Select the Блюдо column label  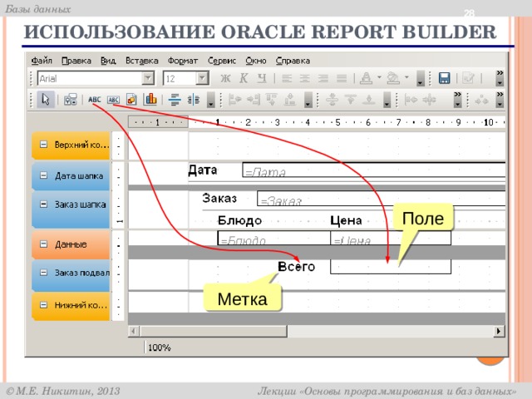[239, 220]
